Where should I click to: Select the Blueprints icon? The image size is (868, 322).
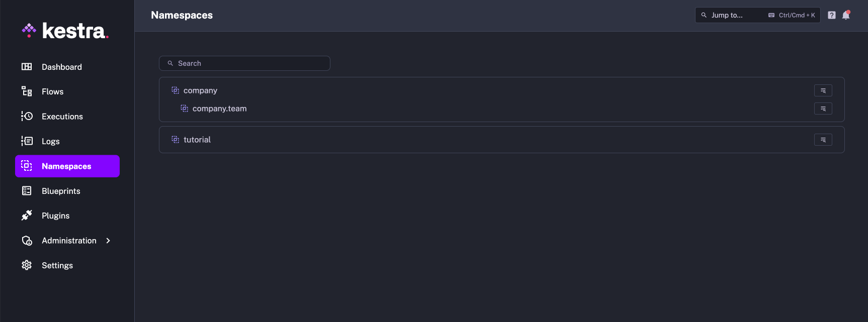pos(26,191)
